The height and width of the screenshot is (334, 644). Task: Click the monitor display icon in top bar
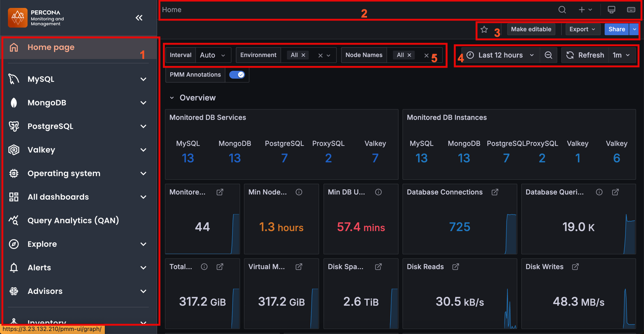[x=611, y=10]
